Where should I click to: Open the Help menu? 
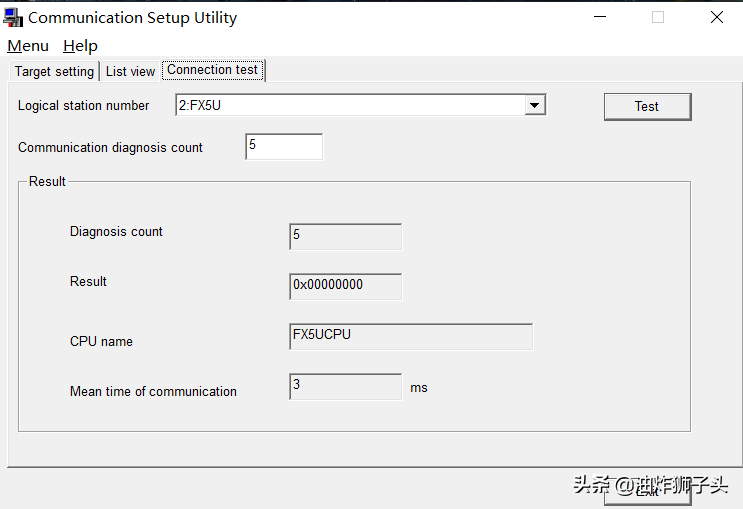coord(80,46)
